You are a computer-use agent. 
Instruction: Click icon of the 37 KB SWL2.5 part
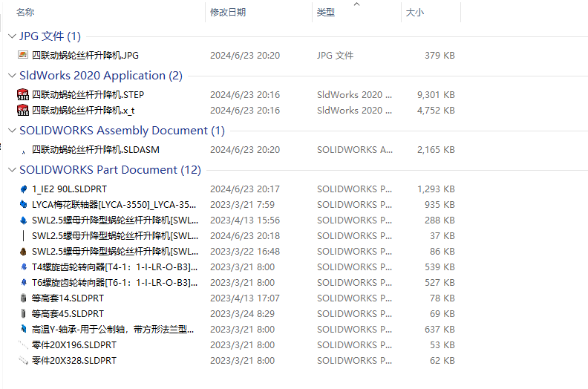point(23,236)
